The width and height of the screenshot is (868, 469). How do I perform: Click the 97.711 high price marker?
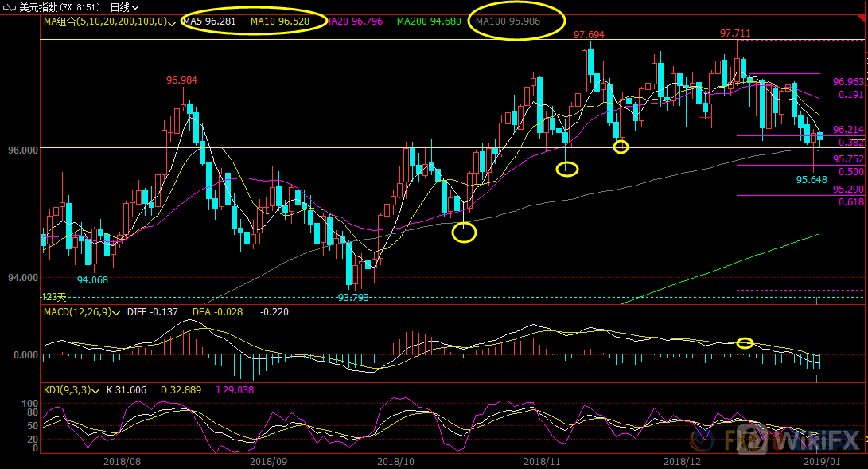tap(735, 33)
